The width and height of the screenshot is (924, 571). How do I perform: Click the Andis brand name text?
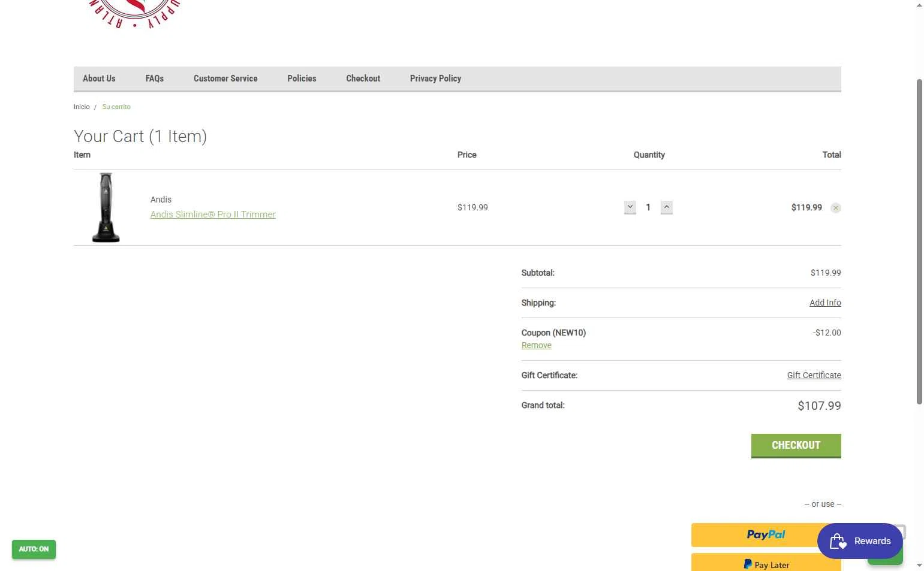[x=161, y=200]
